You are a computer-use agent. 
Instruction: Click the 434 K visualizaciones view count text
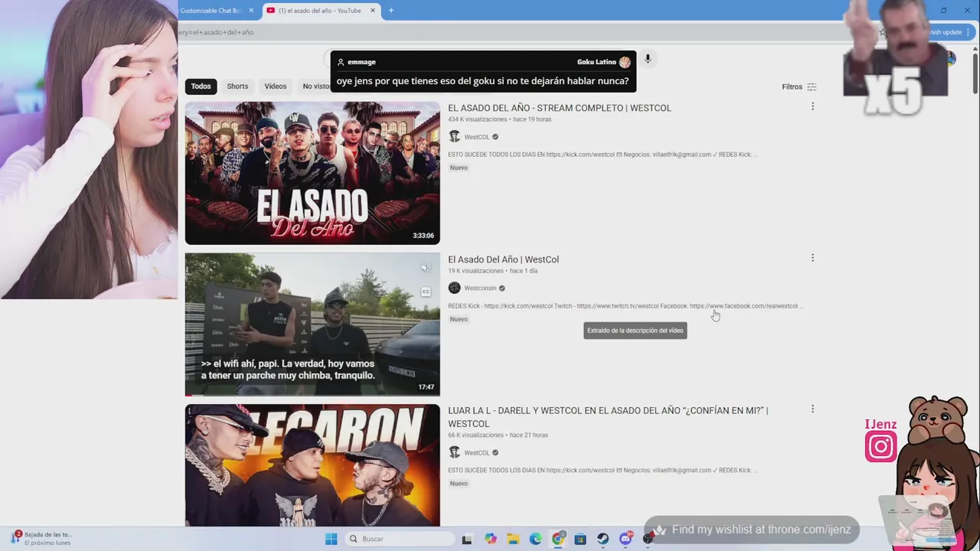click(478, 119)
